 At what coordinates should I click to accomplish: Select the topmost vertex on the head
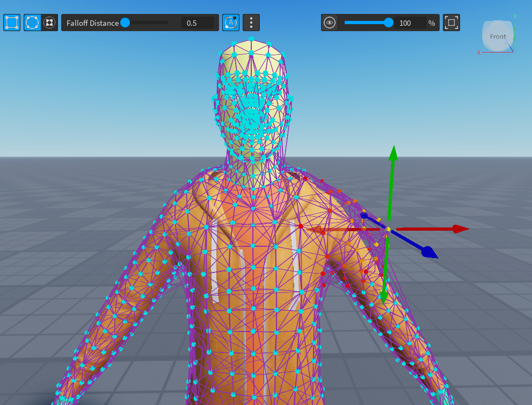click(251, 39)
